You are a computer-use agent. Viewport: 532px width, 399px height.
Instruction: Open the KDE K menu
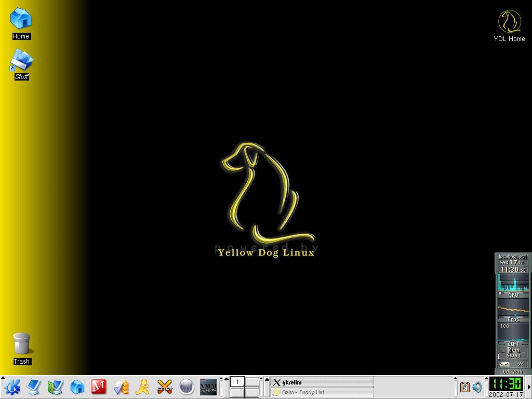(12, 387)
